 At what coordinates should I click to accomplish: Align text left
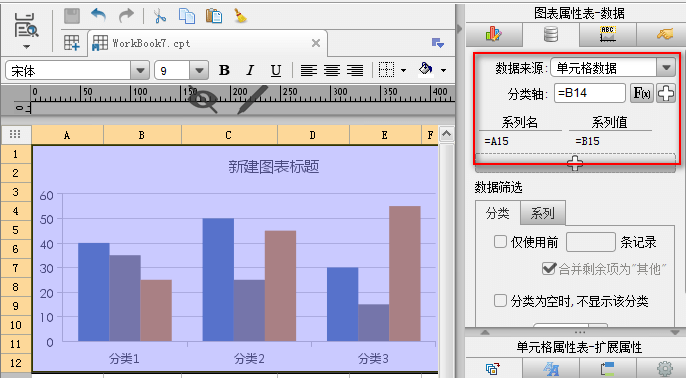tap(309, 70)
